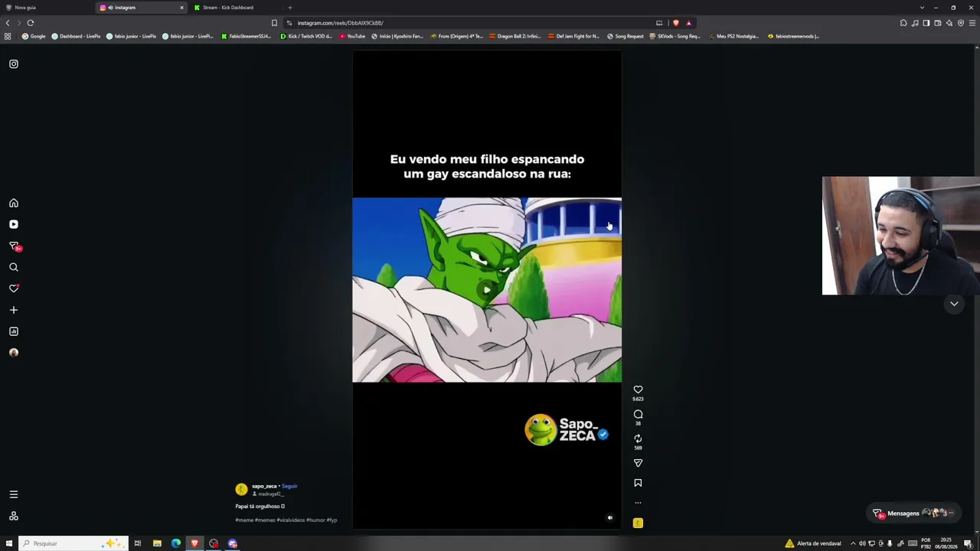Click the instagram.com address bar

pyautogui.click(x=467, y=23)
